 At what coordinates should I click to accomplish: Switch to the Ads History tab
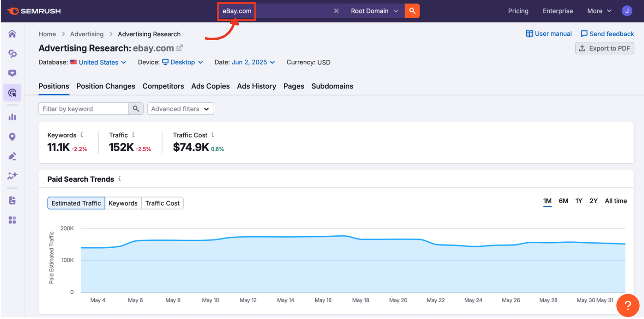(256, 86)
